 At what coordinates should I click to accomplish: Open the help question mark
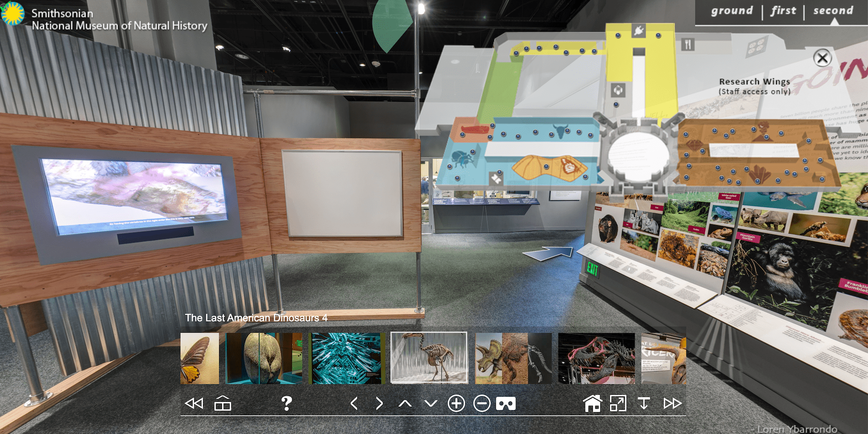click(287, 403)
